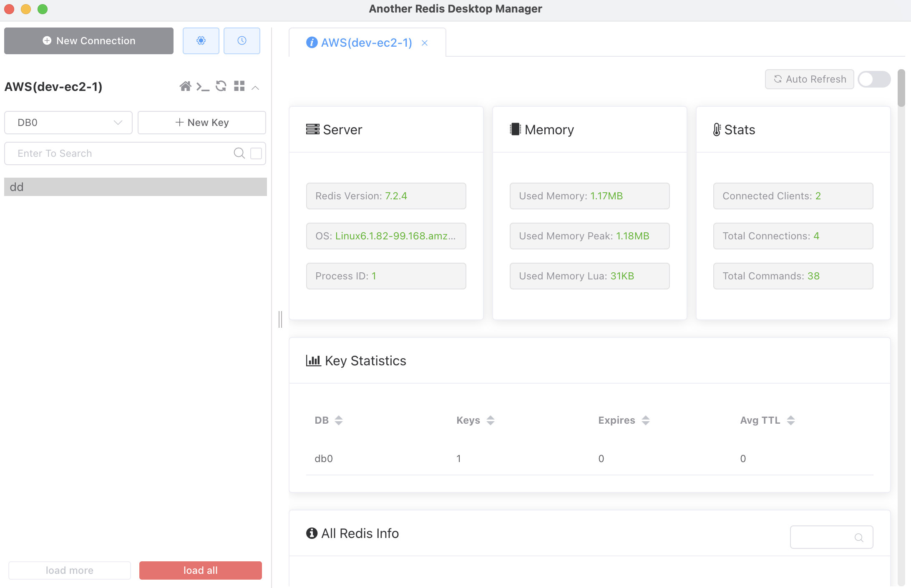Collapse the AWS(dev-ec2-1) connection
The width and height of the screenshot is (911, 588).
point(256,87)
